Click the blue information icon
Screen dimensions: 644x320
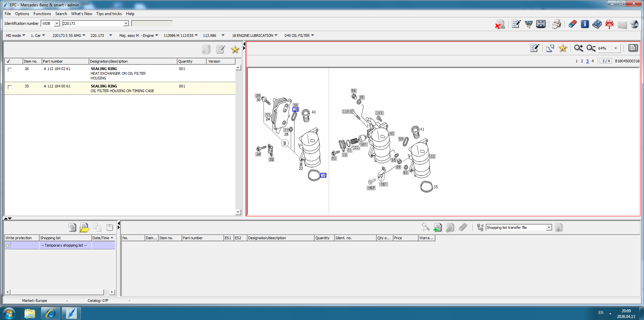click(585, 24)
